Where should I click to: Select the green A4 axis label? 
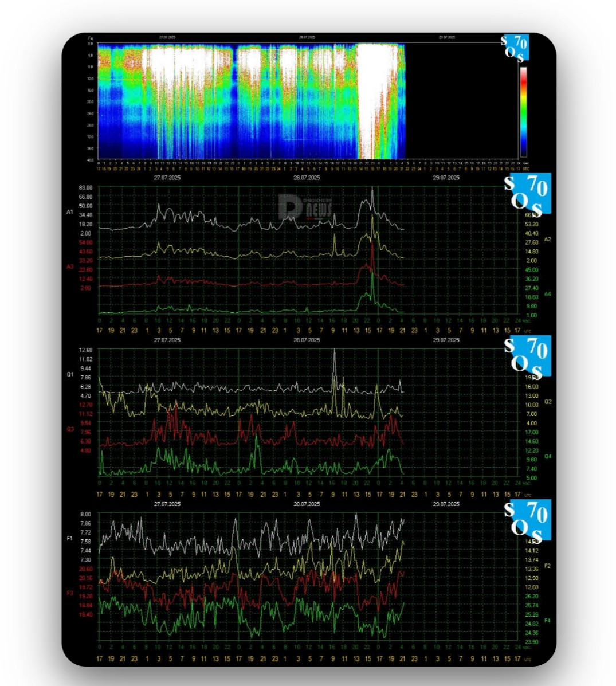tap(547, 294)
